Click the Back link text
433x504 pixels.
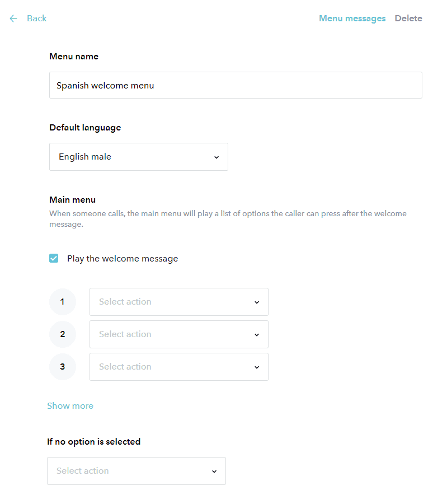pyautogui.click(x=36, y=18)
